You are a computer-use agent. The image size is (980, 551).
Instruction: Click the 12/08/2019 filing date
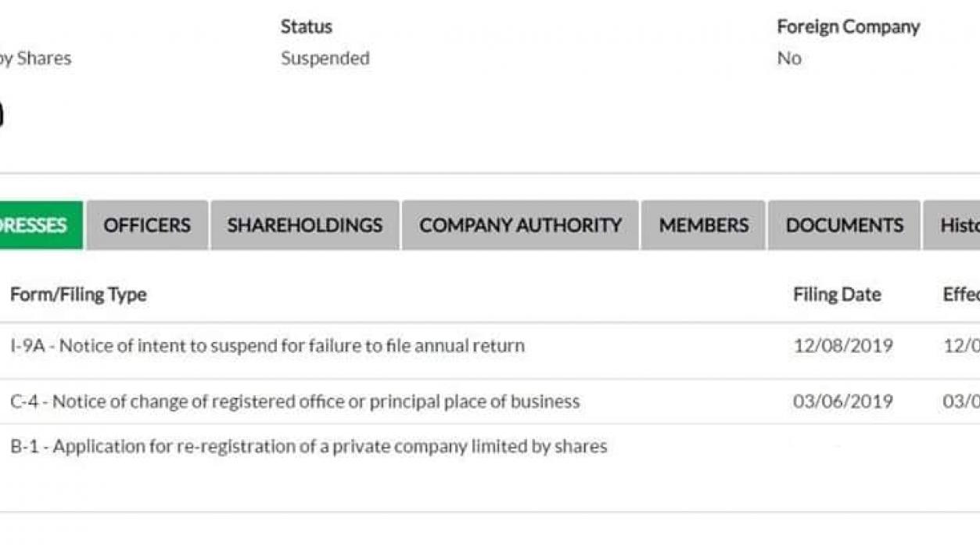pyautogui.click(x=842, y=346)
